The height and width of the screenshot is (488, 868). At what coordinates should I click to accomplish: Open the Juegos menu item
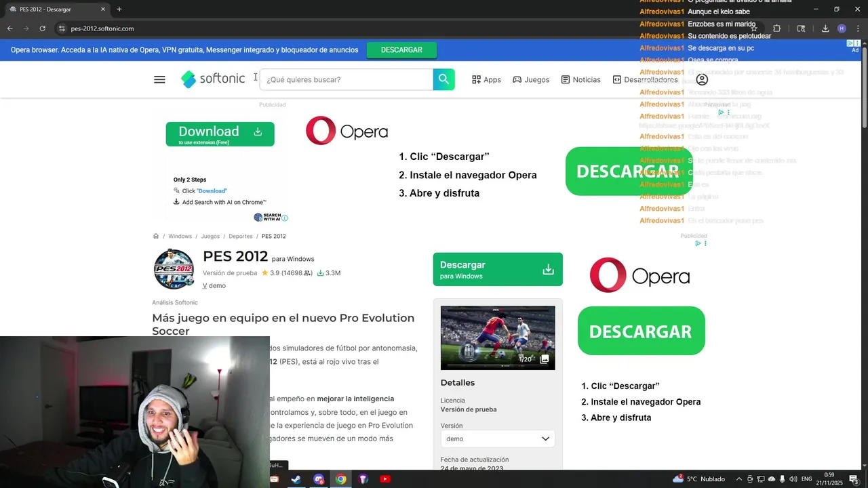tap(531, 79)
